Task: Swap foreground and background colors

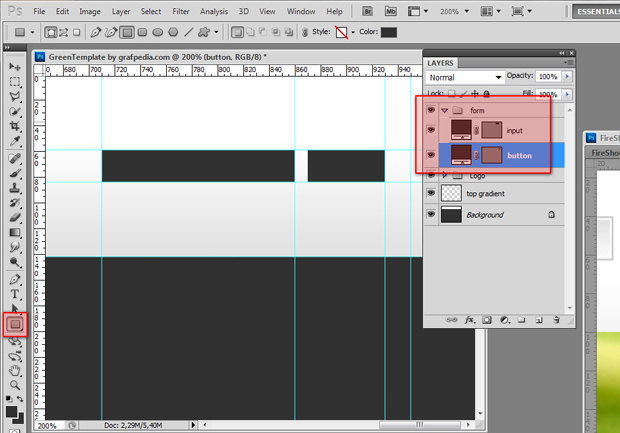Action: [20, 399]
